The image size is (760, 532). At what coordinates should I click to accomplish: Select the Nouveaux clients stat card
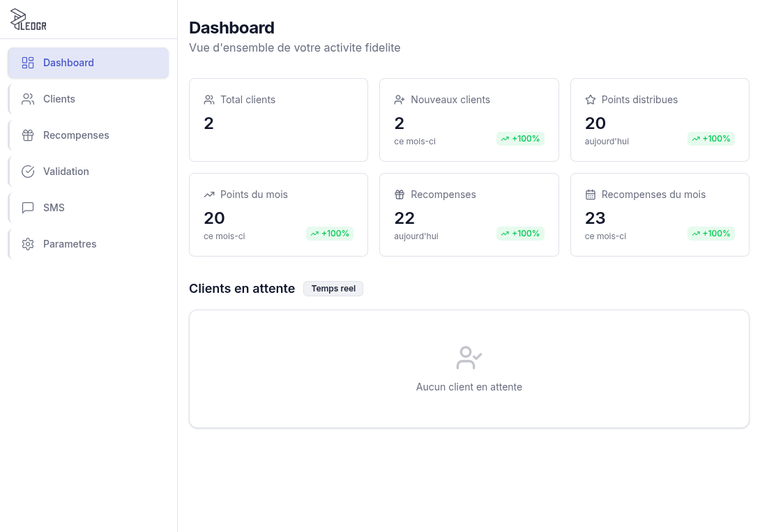tap(469, 119)
